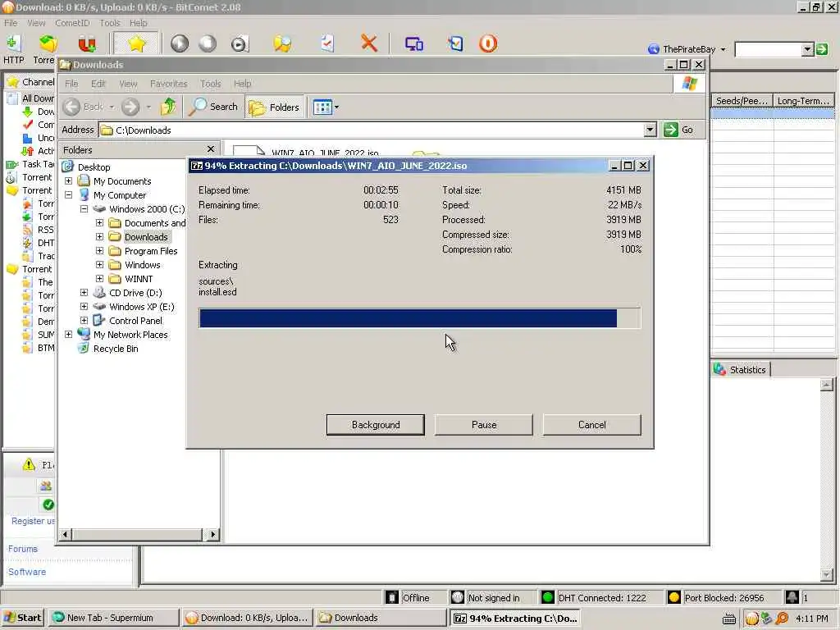
Task: Close the Folders pane with its X
Action: click(211, 149)
